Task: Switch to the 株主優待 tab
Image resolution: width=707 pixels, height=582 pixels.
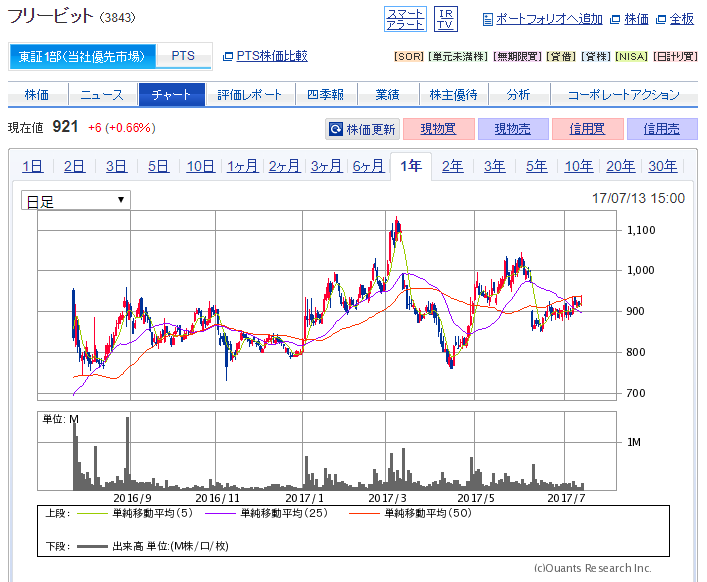Action: 453,95
